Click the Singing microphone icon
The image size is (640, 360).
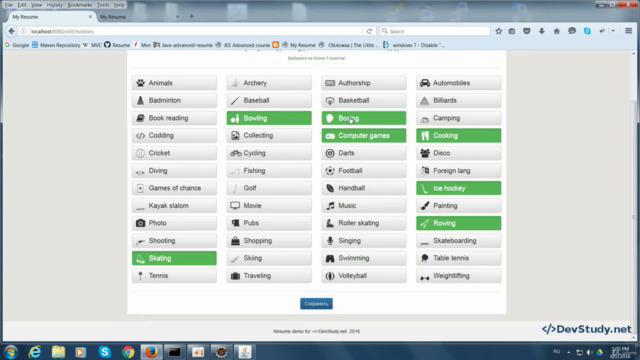point(330,241)
